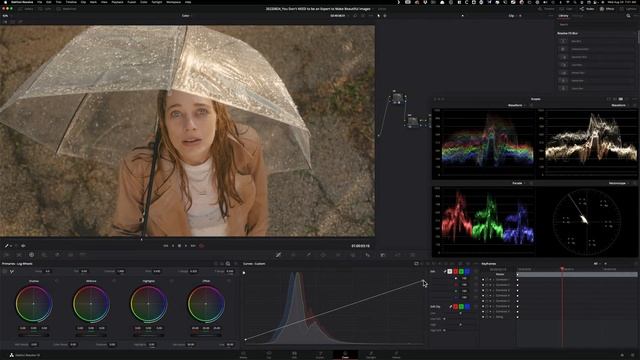Select the Box Blur effect icon
The width and height of the screenshot is (640, 360).
click(x=563, y=41)
